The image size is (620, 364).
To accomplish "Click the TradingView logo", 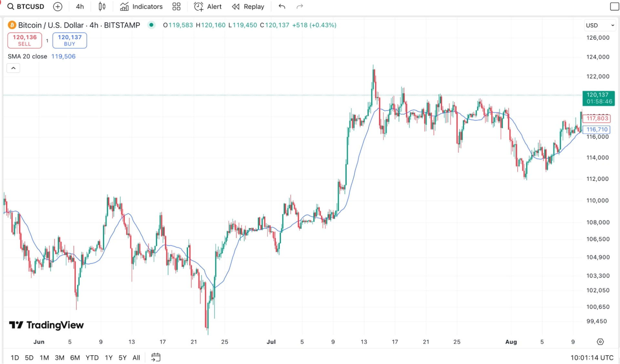I will pyautogui.click(x=46, y=325).
